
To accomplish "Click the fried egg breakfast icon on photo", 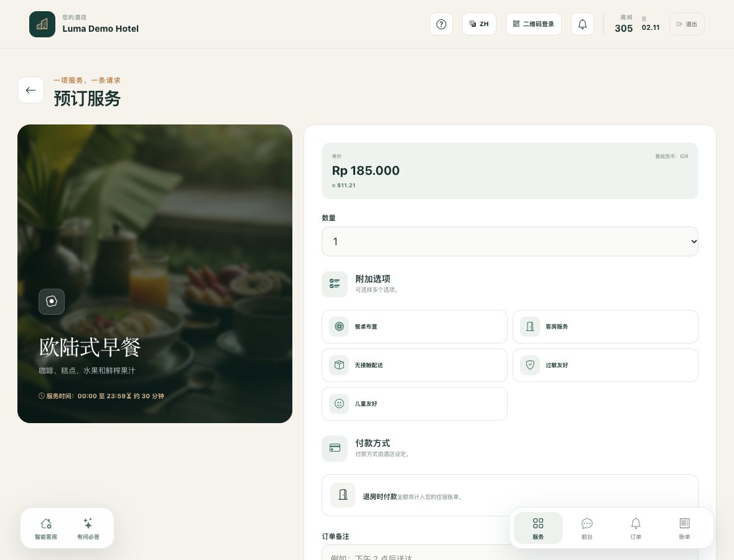I will [52, 302].
